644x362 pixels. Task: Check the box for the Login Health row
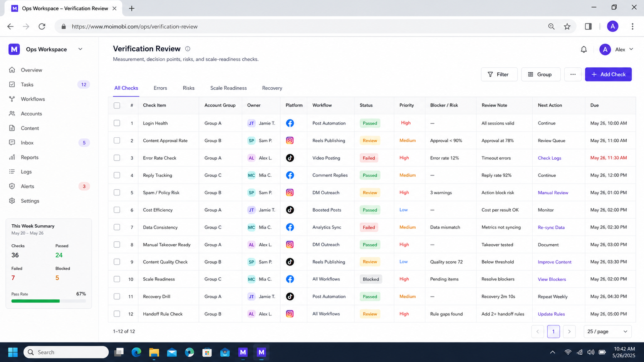click(117, 123)
